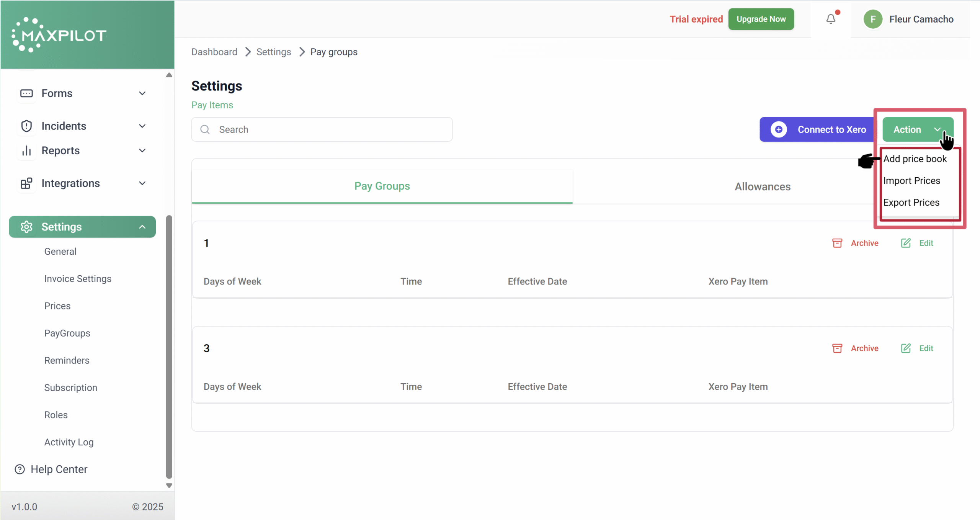Switch to the Allowances tab
Image resolution: width=980 pixels, height=520 pixels.
coord(762,186)
